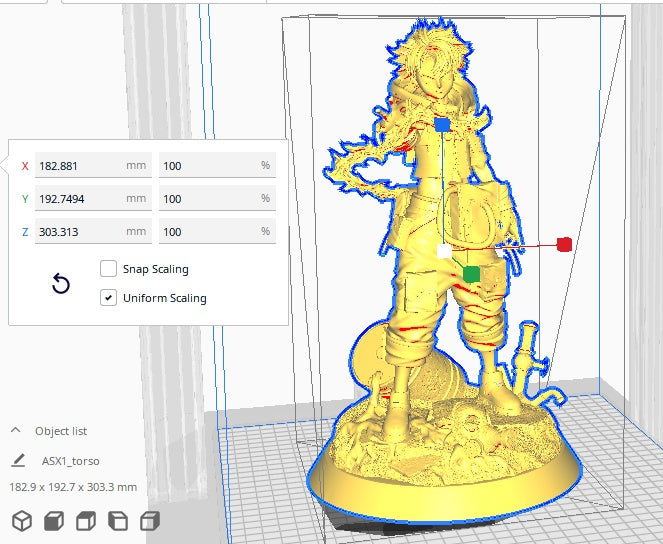Click the red X-axis scale handle
663x544 pixels.
tap(564, 244)
